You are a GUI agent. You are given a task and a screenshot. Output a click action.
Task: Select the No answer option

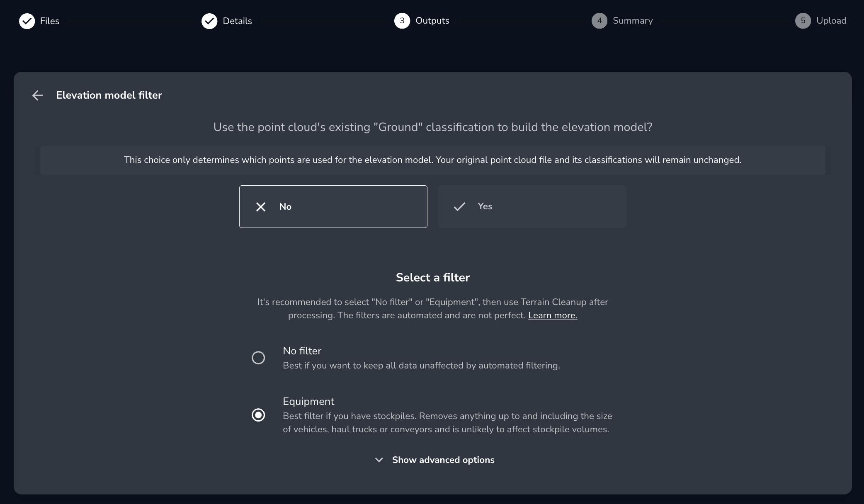[x=333, y=206]
